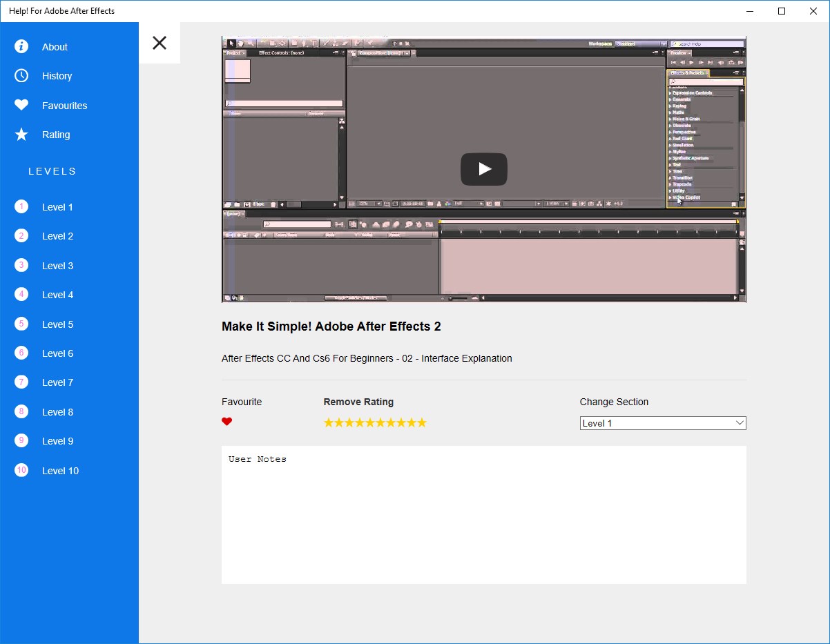Click the Level 8 number icon
Screen dimensions: 830x644
tap(21, 411)
